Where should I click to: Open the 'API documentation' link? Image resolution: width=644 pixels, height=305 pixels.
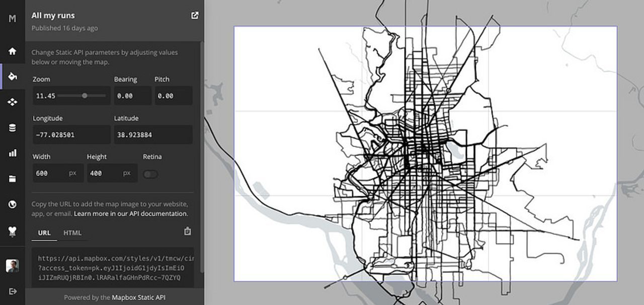pyautogui.click(x=157, y=214)
